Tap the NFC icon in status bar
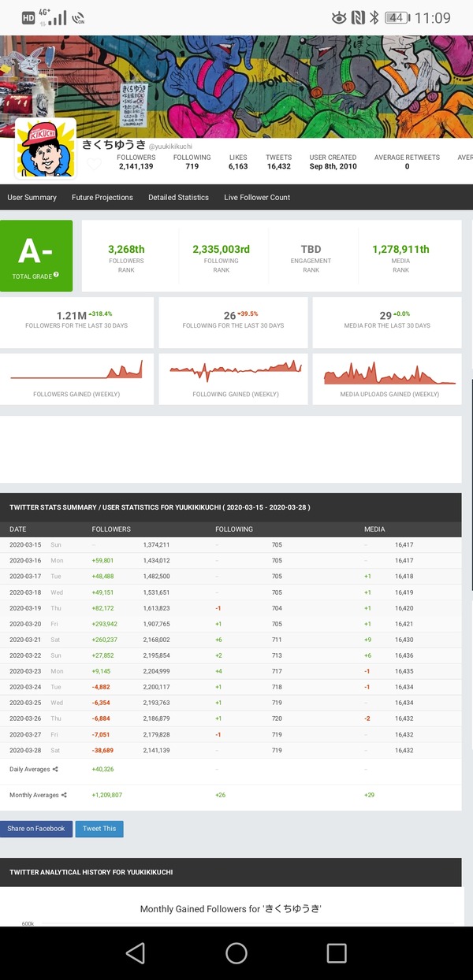Screen dimensions: 473x980 point(358,17)
